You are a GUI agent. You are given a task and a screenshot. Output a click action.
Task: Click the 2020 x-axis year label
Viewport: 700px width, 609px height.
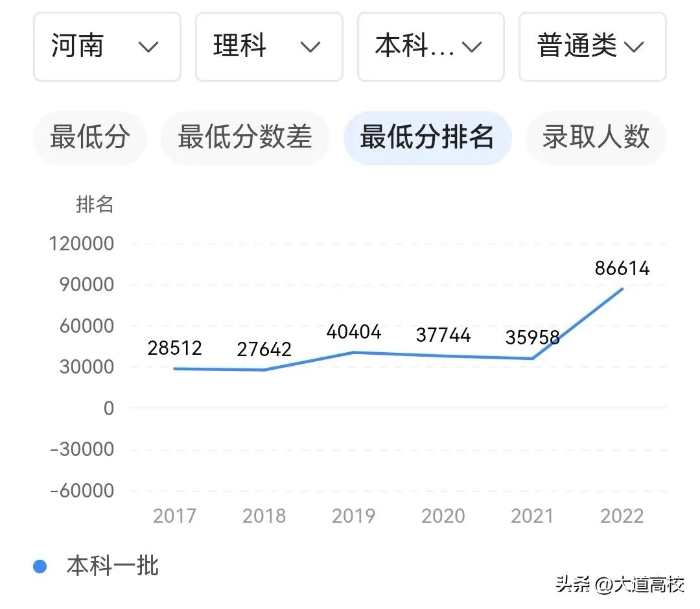point(443,516)
